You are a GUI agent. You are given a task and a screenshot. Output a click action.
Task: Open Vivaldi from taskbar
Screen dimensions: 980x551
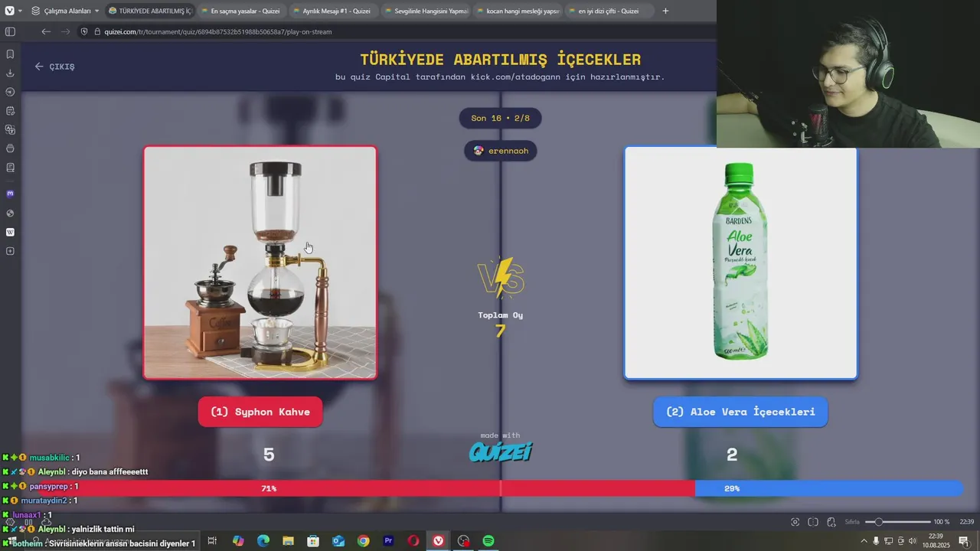438,541
